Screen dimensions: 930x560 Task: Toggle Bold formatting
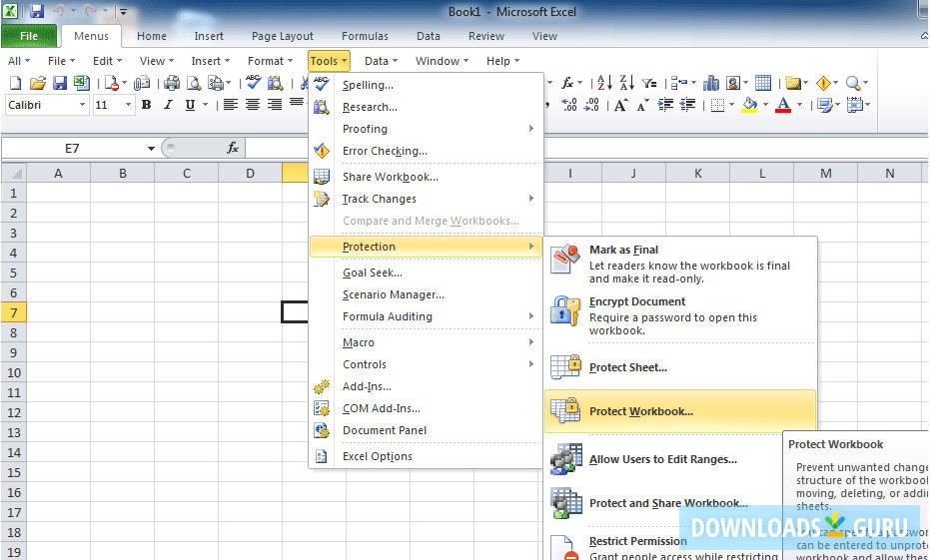pos(147,105)
